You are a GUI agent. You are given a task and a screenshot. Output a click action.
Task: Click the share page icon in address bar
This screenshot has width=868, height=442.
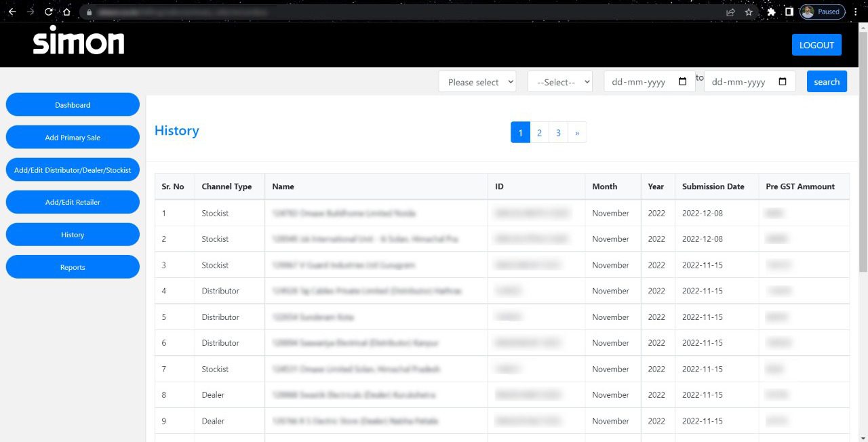(x=730, y=12)
